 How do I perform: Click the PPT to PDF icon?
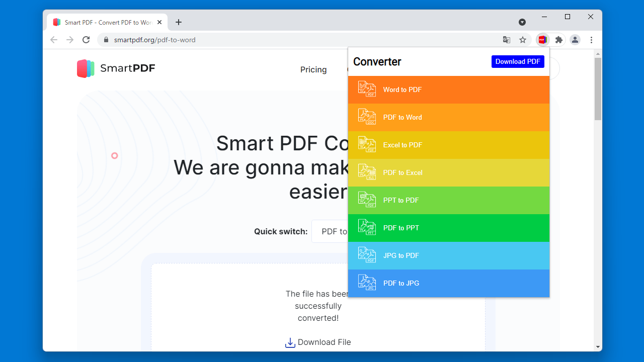tap(367, 200)
